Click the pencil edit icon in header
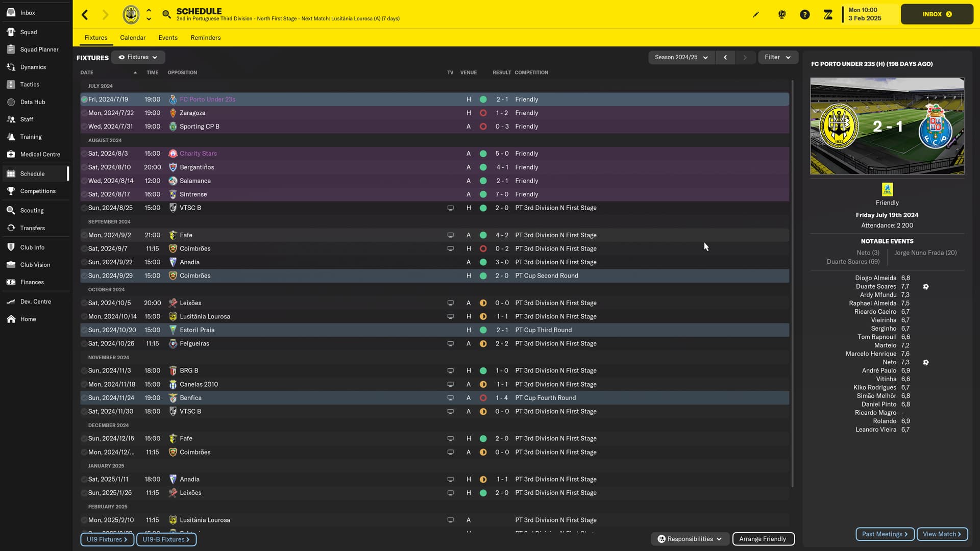Viewport: 980px width, 551px height. click(756, 14)
